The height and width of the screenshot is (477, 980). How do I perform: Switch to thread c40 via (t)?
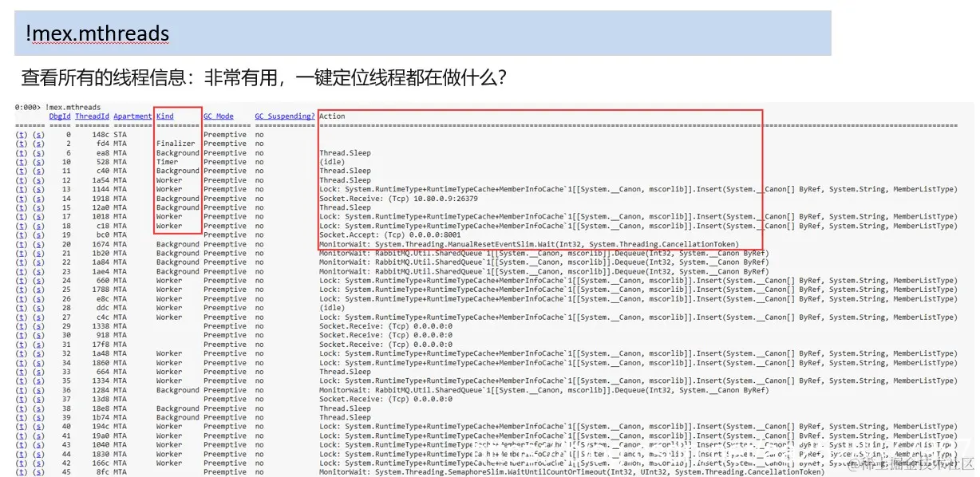[22, 171]
